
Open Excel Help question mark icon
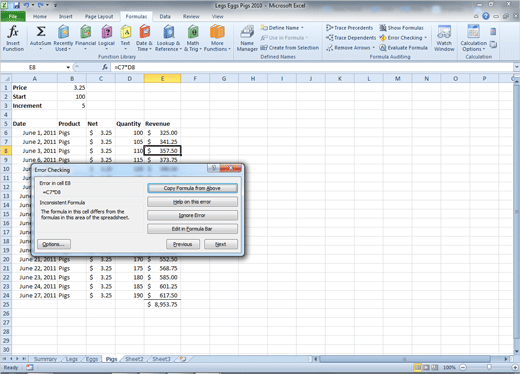click(x=486, y=16)
